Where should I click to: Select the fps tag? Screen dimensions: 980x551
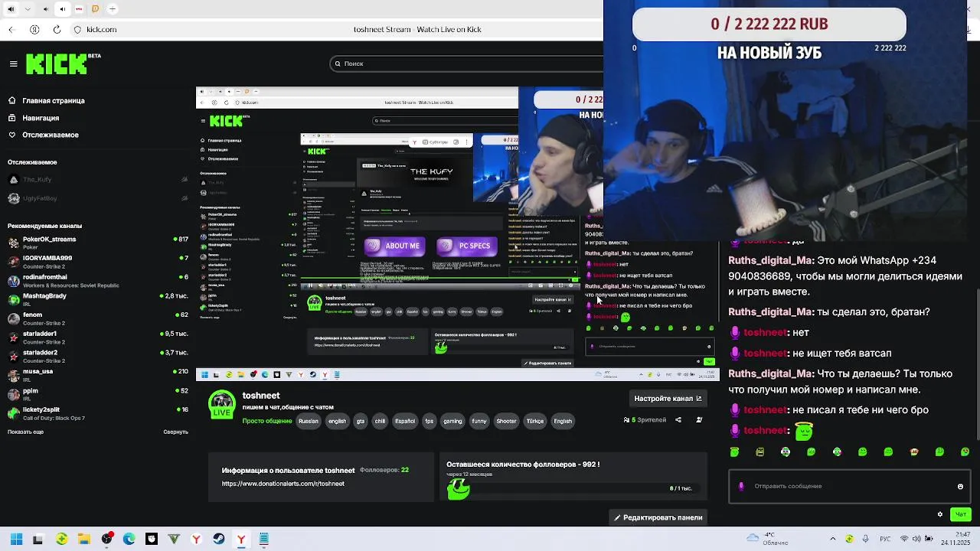pyautogui.click(x=429, y=421)
